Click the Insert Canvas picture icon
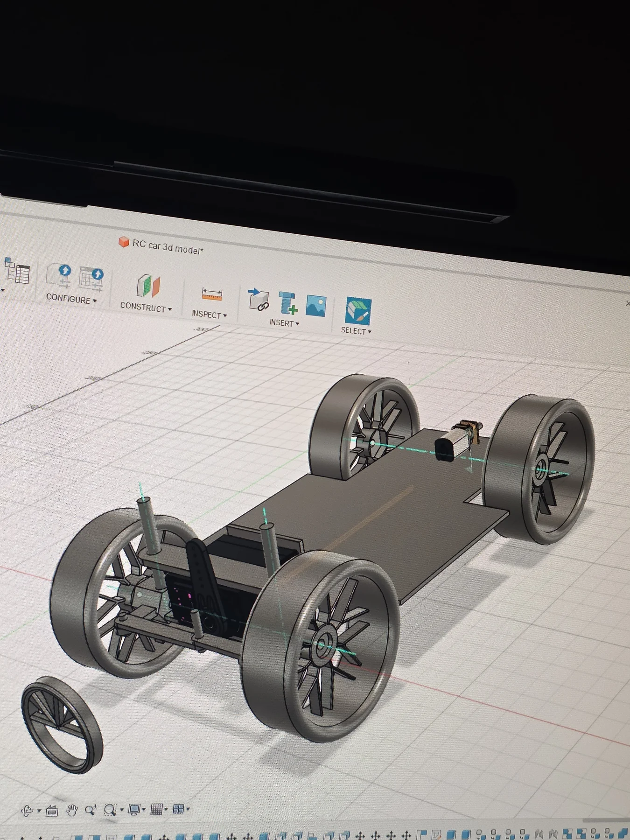 [x=316, y=306]
